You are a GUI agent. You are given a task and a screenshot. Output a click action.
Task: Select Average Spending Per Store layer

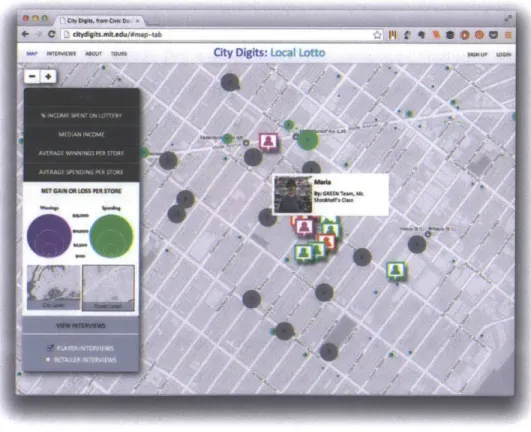coord(81,172)
